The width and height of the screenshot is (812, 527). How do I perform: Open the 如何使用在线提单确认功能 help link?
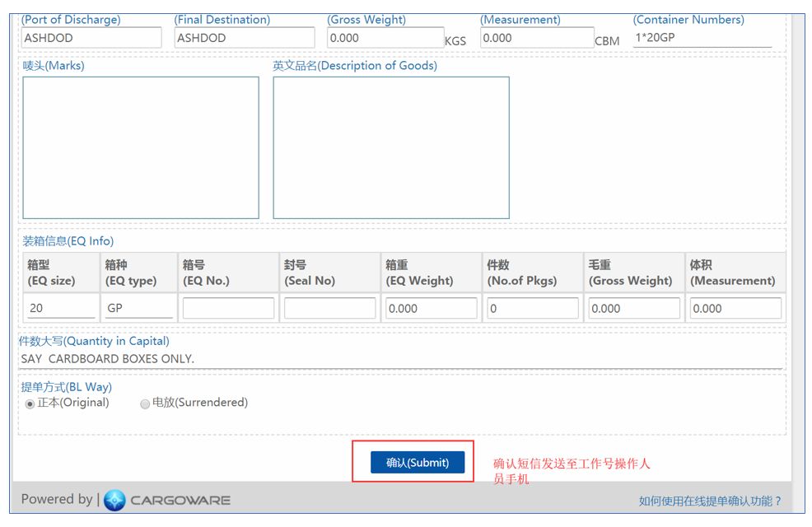[709, 501]
